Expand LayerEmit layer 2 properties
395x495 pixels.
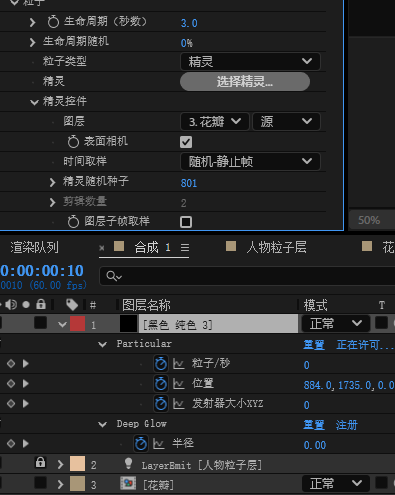pyautogui.click(x=60, y=464)
